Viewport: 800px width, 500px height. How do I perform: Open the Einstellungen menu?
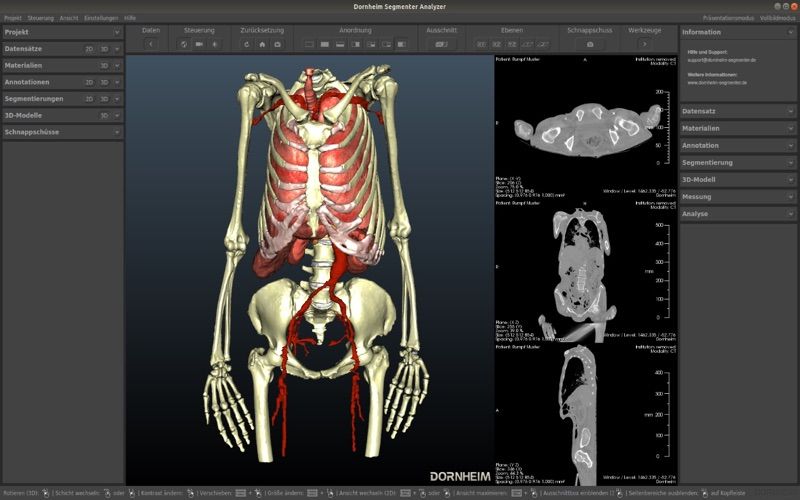(x=101, y=18)
